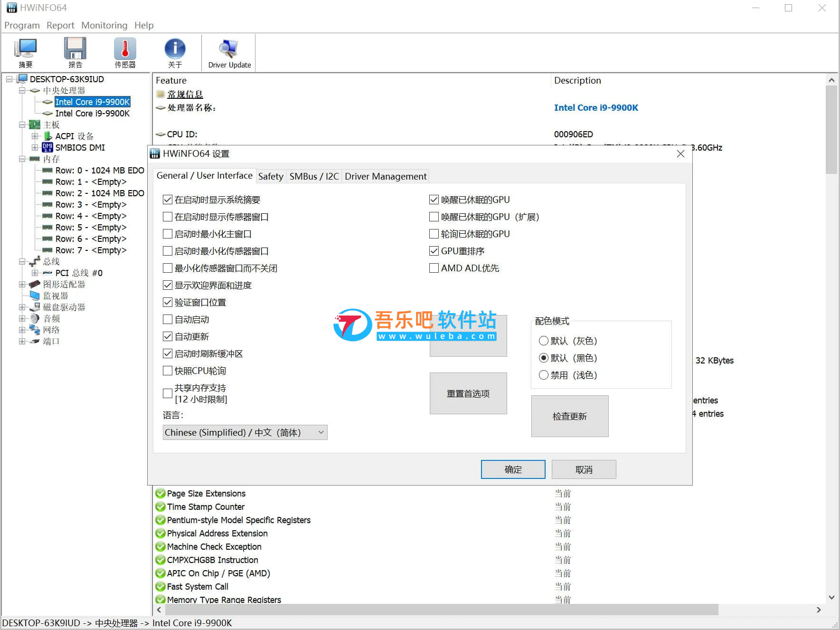Switch to the SMBus / I2C tab

314,176
